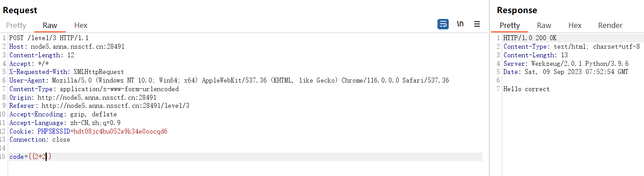Open the Request hamburger options menu
The width and height of the screenshot is (644, 176).
pyautogui.click(x=477, y=24)
